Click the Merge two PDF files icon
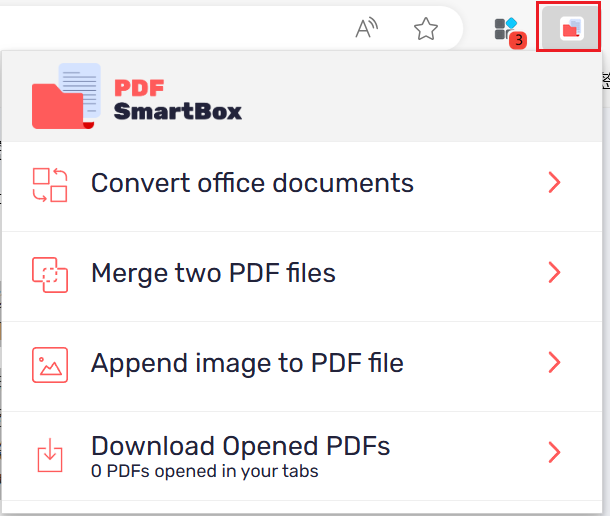The width and height of the screenshot is (610, 516). (x=50, y=275)
